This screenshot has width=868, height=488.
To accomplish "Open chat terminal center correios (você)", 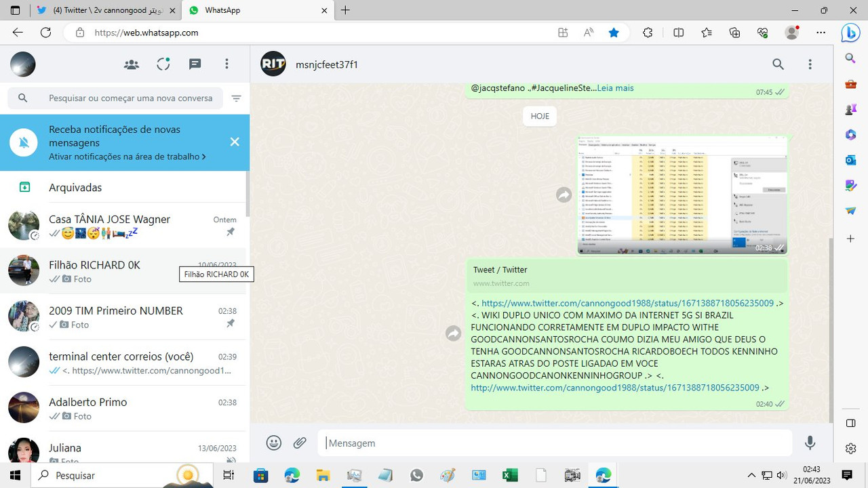I will [x=125, y=363].
